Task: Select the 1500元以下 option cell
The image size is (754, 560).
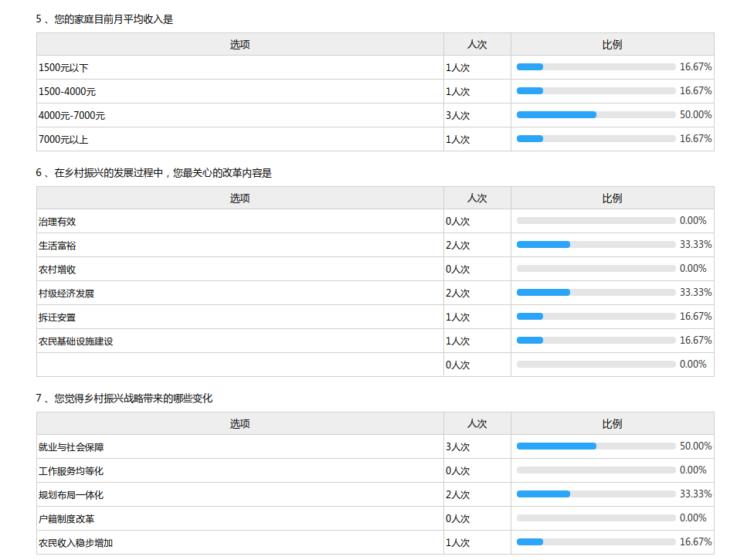Action: click(x=63, y=68)
